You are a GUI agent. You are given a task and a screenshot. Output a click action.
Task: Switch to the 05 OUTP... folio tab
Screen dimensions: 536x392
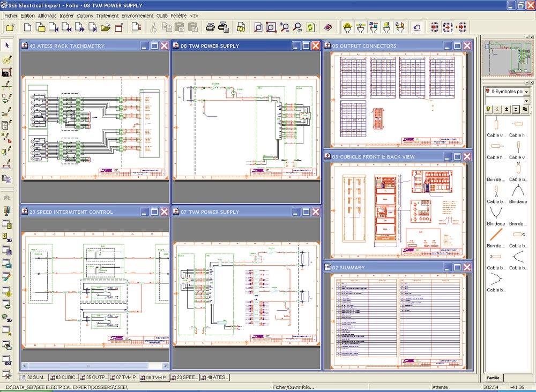[x=93, y=378]
